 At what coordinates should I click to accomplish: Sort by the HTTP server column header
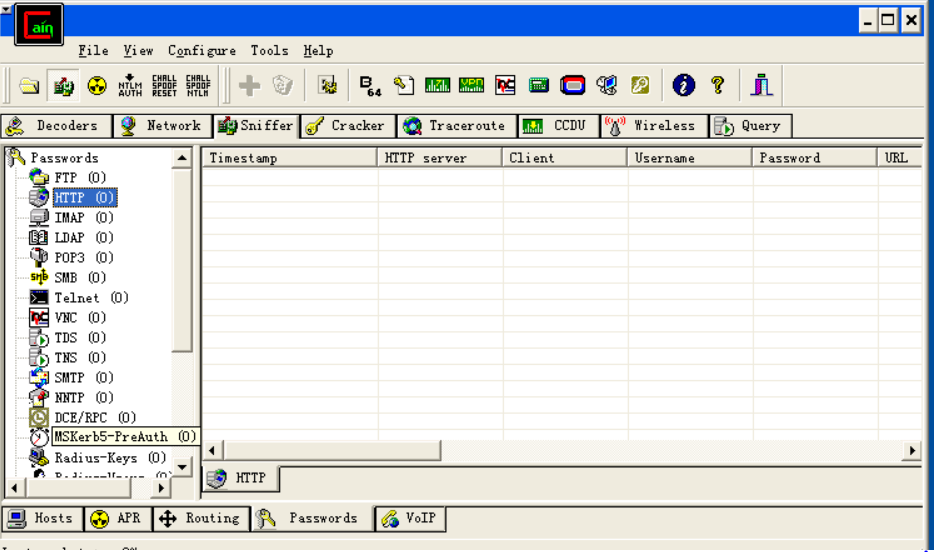440,158
